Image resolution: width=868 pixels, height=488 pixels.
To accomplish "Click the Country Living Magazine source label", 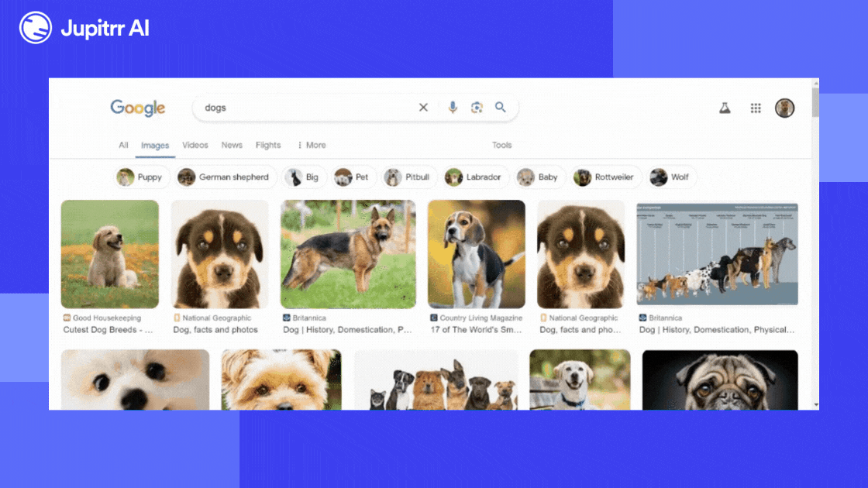I will click(476, 318).
